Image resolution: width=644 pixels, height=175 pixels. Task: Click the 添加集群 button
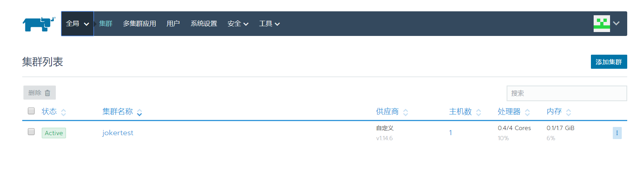click(609, 62)
